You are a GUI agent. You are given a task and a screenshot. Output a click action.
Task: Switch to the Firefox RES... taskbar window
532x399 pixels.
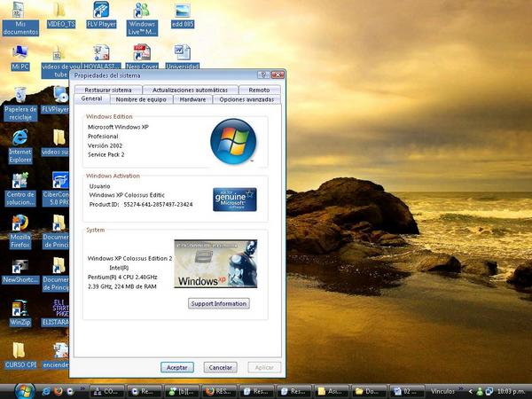(219, 392)
